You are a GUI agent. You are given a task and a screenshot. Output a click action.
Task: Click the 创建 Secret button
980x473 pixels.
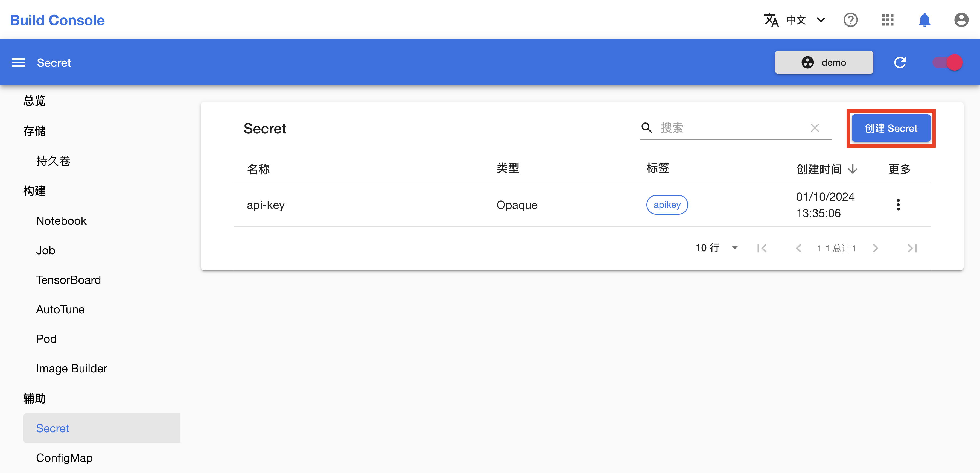tap(891, 128)
